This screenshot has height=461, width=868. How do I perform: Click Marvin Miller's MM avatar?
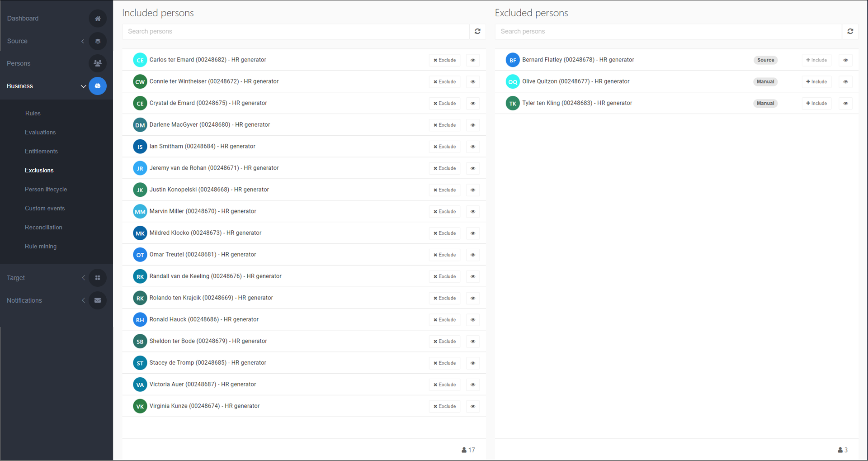(140, 212)
